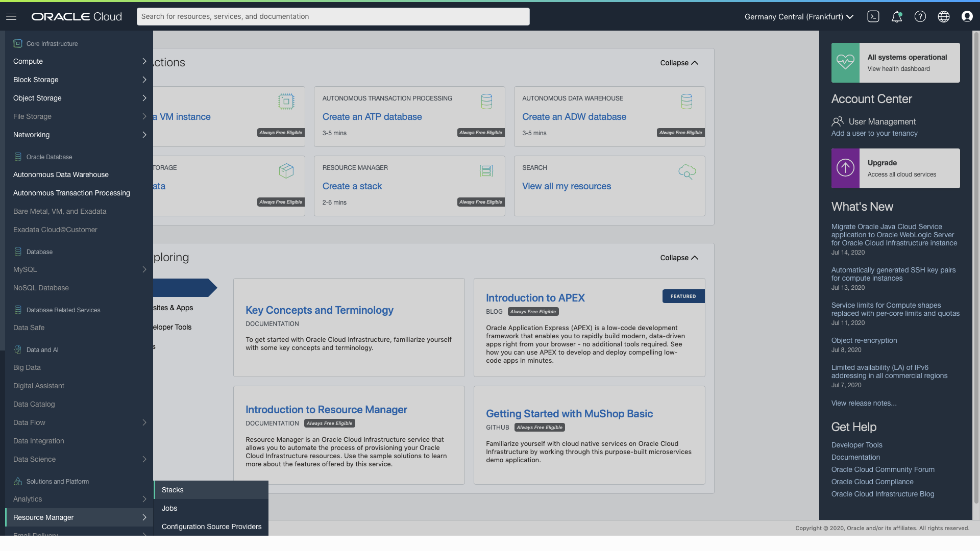Screen dimensions: 980x551
Task: Open the user profile avatar icon
Action: point(967,16)
